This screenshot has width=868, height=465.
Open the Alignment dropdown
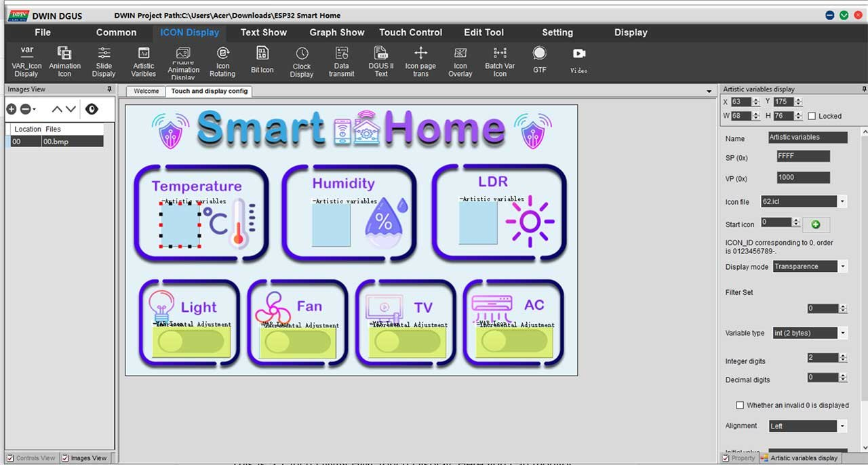[x=843, y=426]
